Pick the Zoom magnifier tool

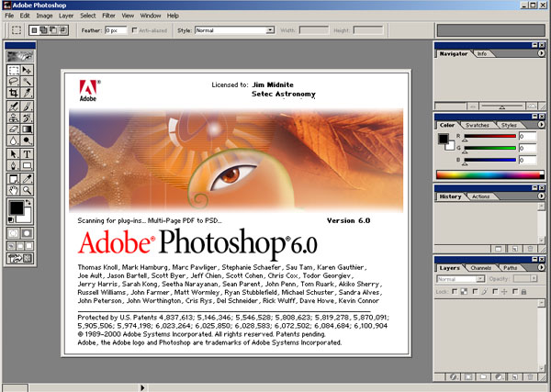pyautogui.click(x=27, y=190)
